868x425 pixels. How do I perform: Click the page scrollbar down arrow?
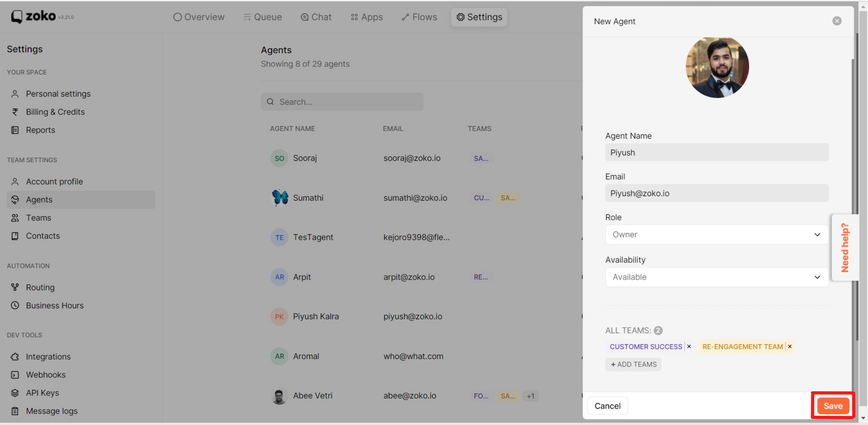pos(863,418)
